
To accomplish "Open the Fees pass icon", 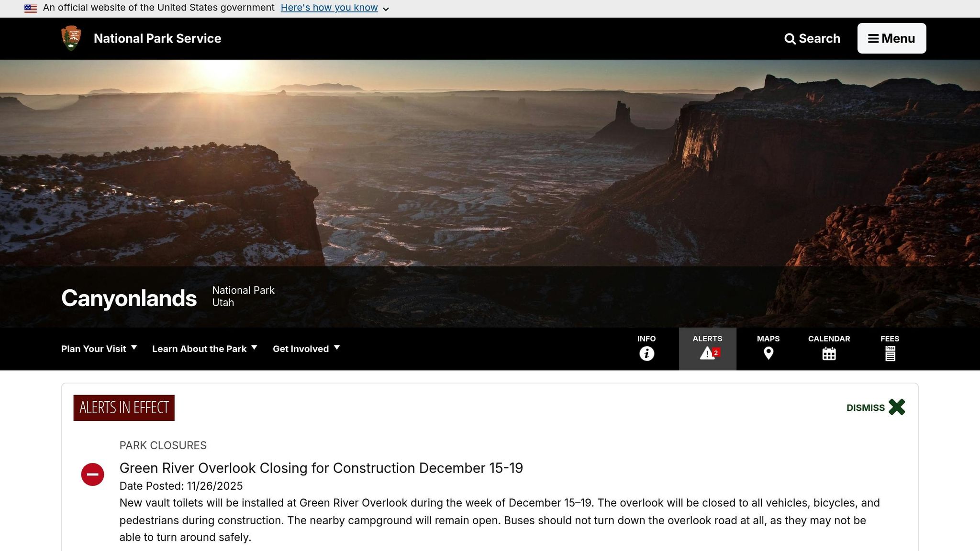I will (890, 353).
